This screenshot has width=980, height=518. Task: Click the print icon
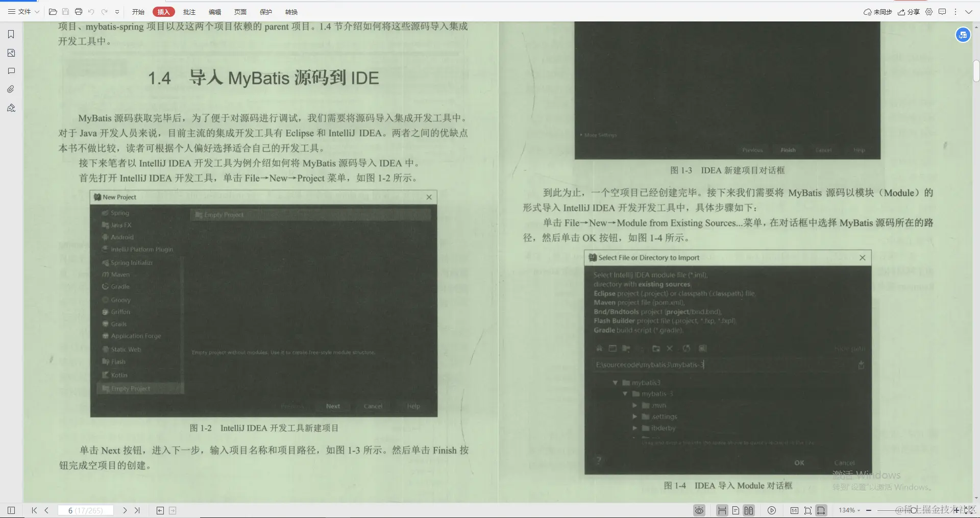tap(78, 12)
